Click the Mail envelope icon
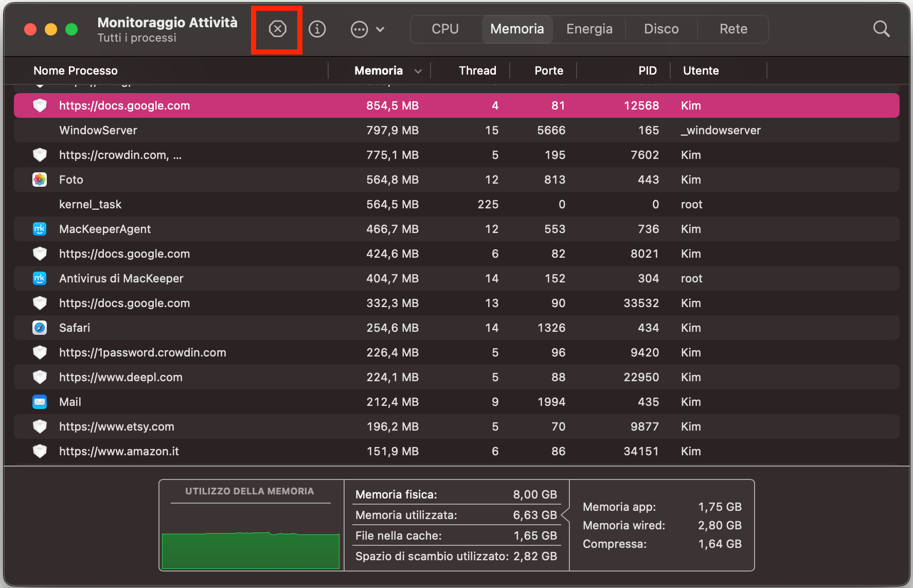Viewport: 913px width, 588px height. click(x=40, y=402)
